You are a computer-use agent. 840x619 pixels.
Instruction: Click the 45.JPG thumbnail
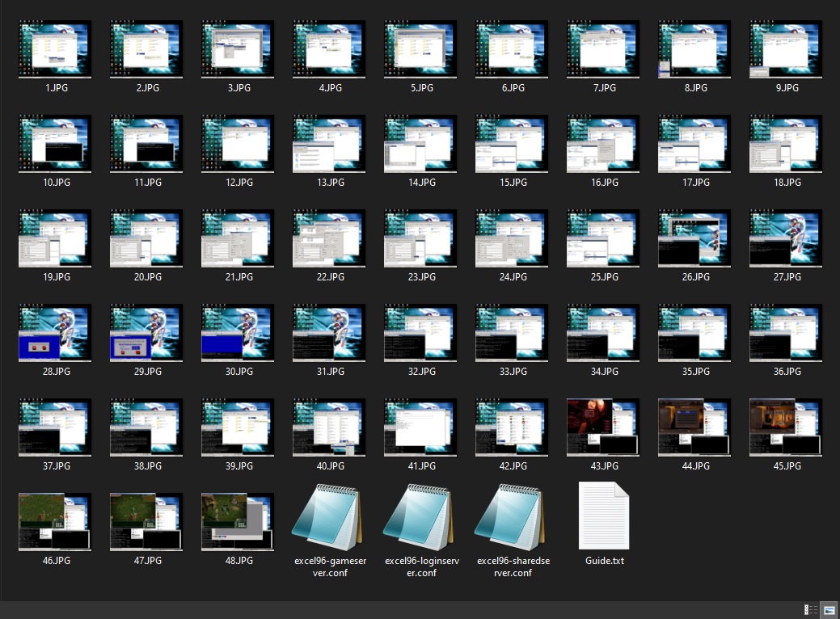pyautogui.click(x=787, y=427)
